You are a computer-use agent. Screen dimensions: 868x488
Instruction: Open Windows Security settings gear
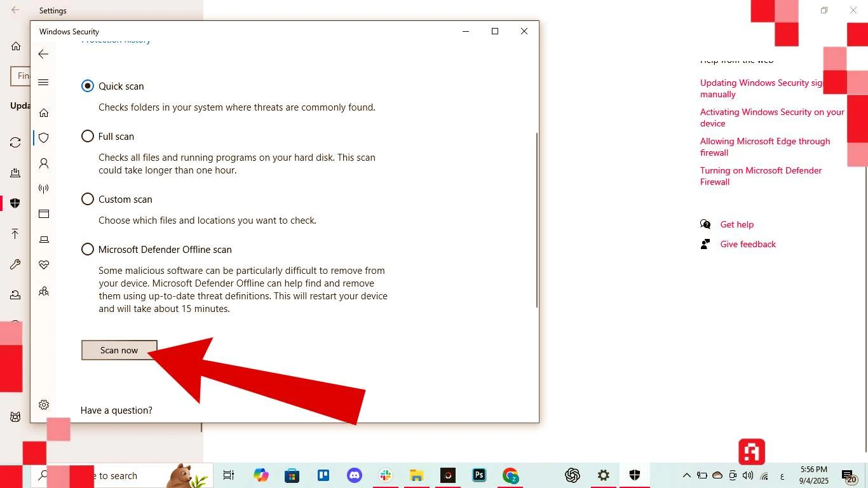(x=44, y=405)
